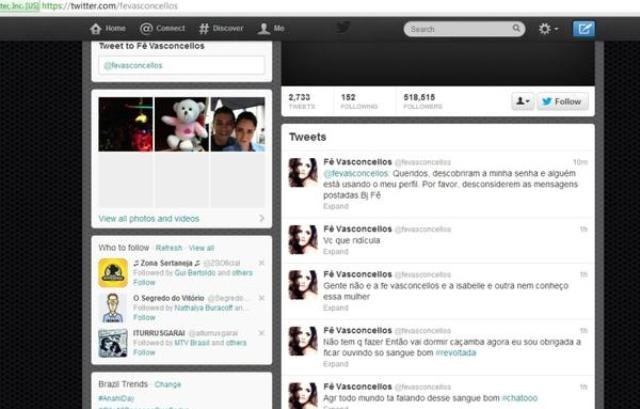
Task: Dismiss the ITURRUSGARAI suggestion
Action: [x=262, y=333]
